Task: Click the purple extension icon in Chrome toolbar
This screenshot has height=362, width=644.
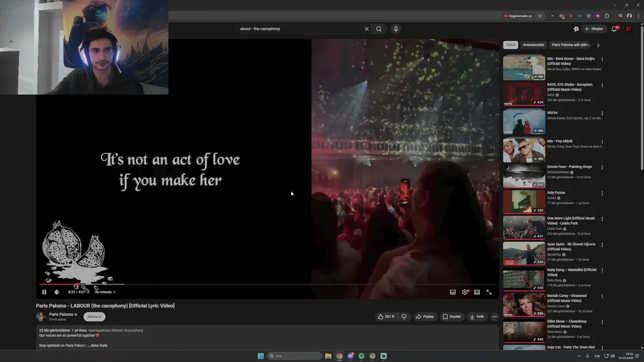Action: (x=598, y=16)
